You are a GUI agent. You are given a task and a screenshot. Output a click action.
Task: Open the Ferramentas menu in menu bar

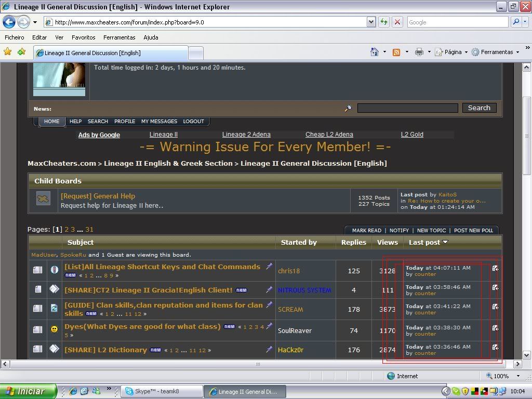119,37
